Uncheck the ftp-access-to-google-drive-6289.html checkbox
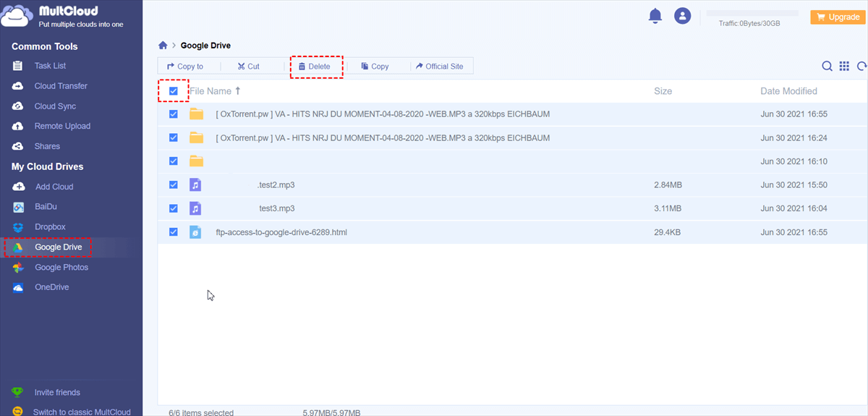Image resolution: width=868 pixels, height=416 pixels. (x=174, y=232)
